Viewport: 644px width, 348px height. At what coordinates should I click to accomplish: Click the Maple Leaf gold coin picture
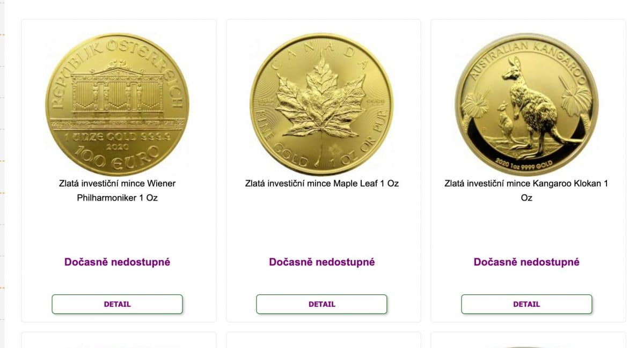click(x=321, y=104)
